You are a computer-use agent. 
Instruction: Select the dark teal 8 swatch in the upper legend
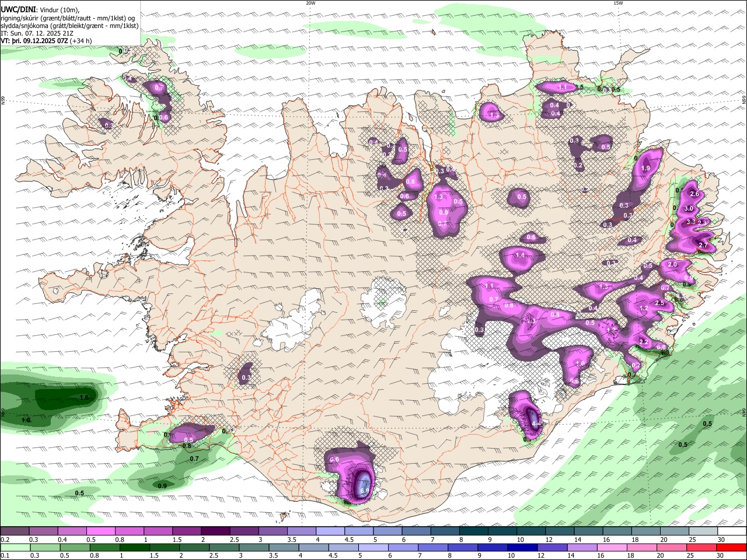(474, 531)
